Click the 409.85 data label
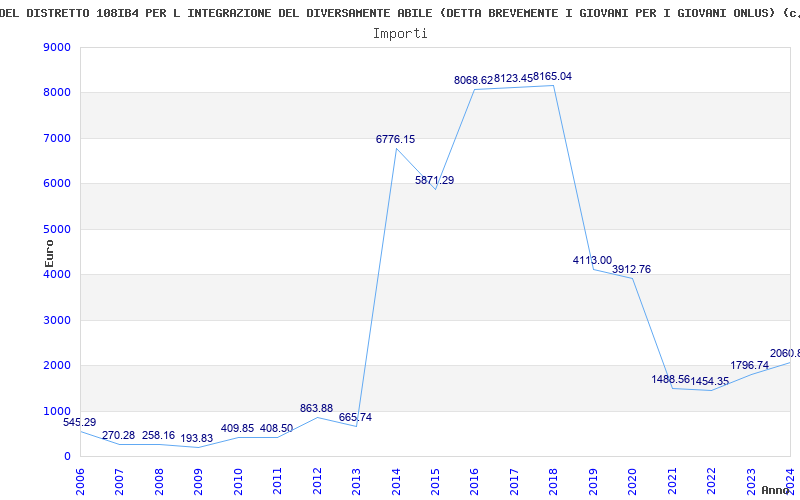 237,429
